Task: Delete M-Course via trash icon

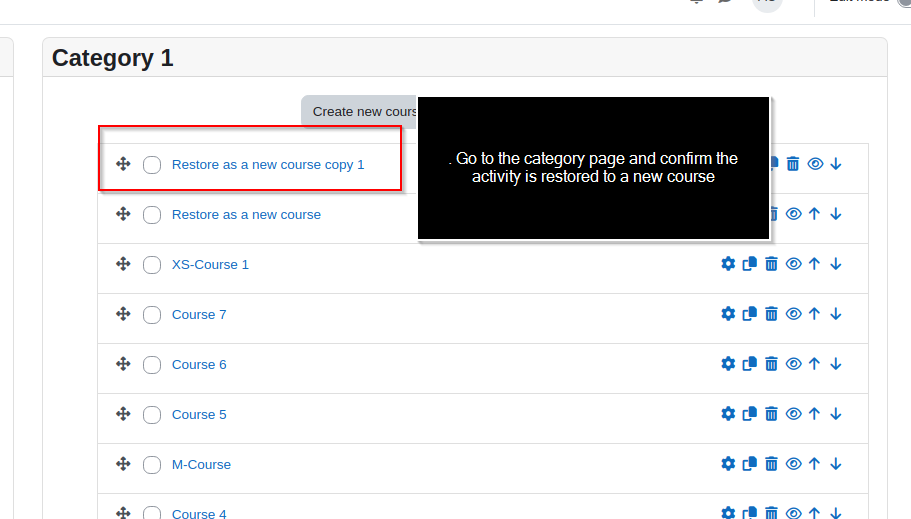Action: (771, 464)
